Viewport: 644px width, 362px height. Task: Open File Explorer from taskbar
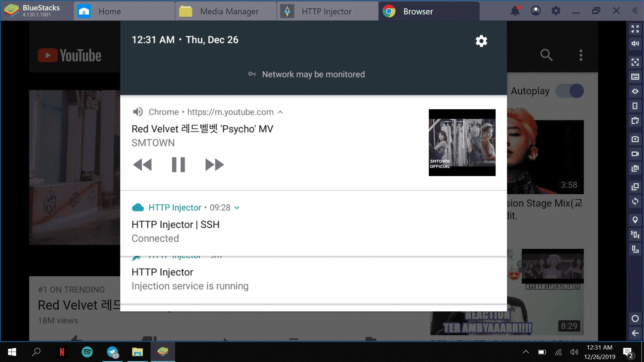point(138,352)
